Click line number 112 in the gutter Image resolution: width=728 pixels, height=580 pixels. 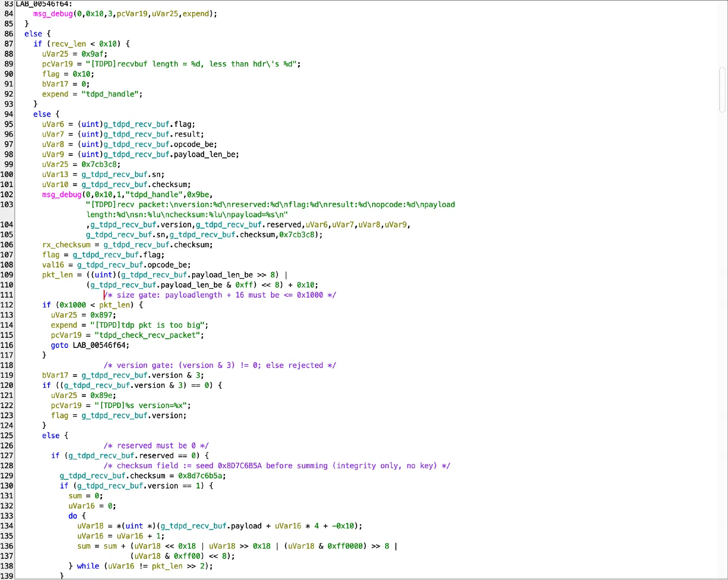click(x=7, y=305)
